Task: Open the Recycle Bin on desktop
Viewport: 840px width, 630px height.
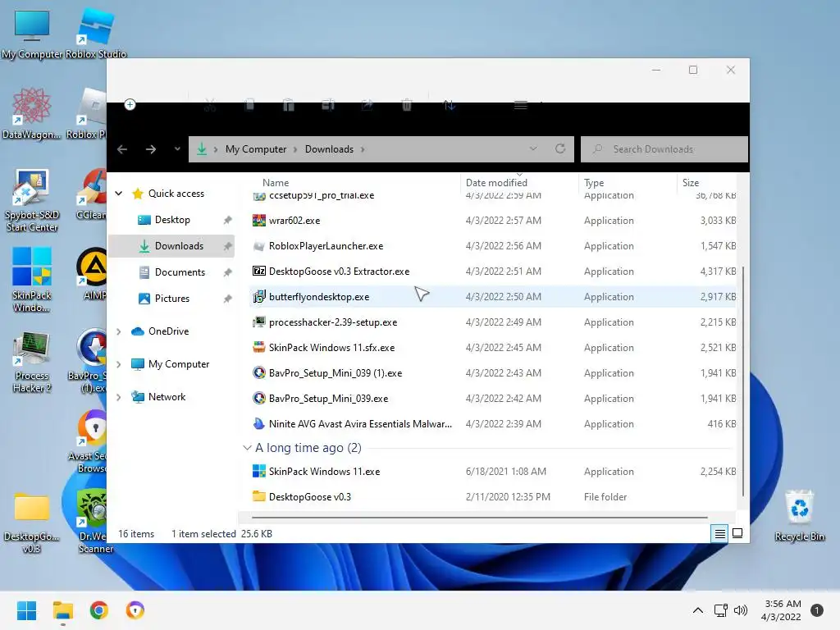Action: coord(799,515)
